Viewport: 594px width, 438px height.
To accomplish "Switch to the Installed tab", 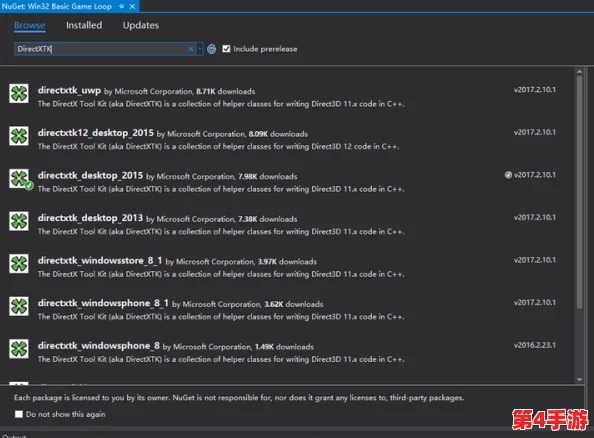I will [x=84, y=25].
